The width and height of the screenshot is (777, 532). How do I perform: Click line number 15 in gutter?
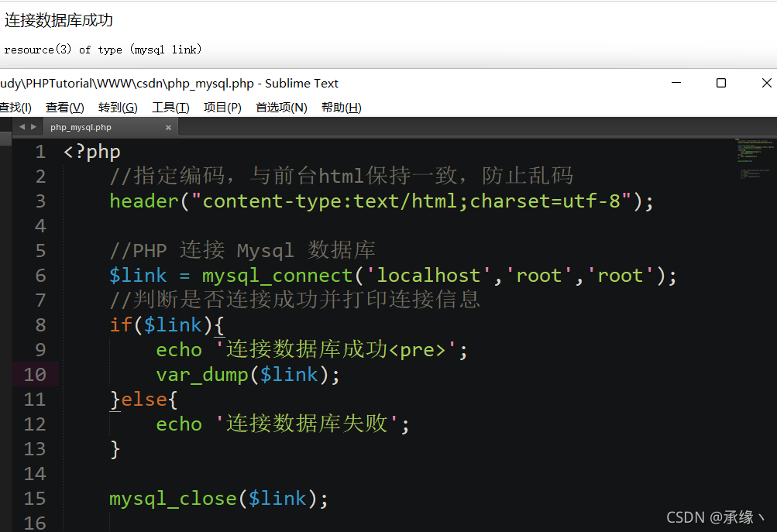point(35,499)
